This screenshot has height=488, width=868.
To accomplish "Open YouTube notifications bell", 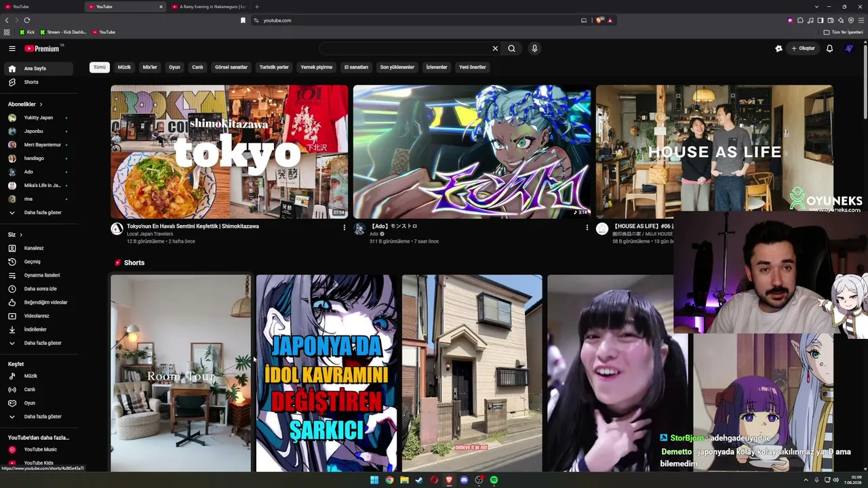I will 829,48.
